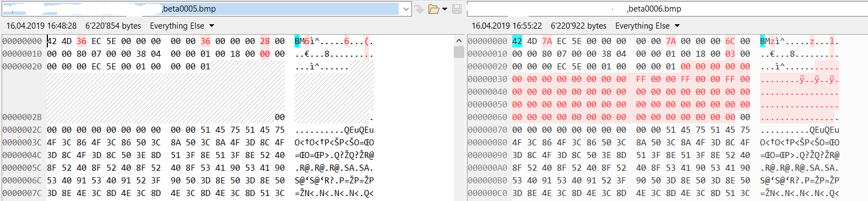Click offset 00000010 in the left pane
Screen dimensions: 868x201
click(x=22, y=54)
